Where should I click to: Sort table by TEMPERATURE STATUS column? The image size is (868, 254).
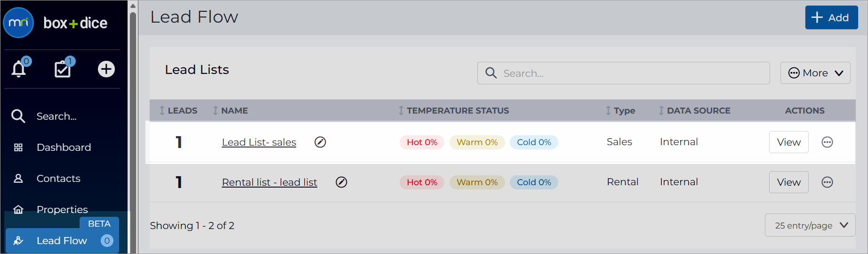(x=454, y=111)
